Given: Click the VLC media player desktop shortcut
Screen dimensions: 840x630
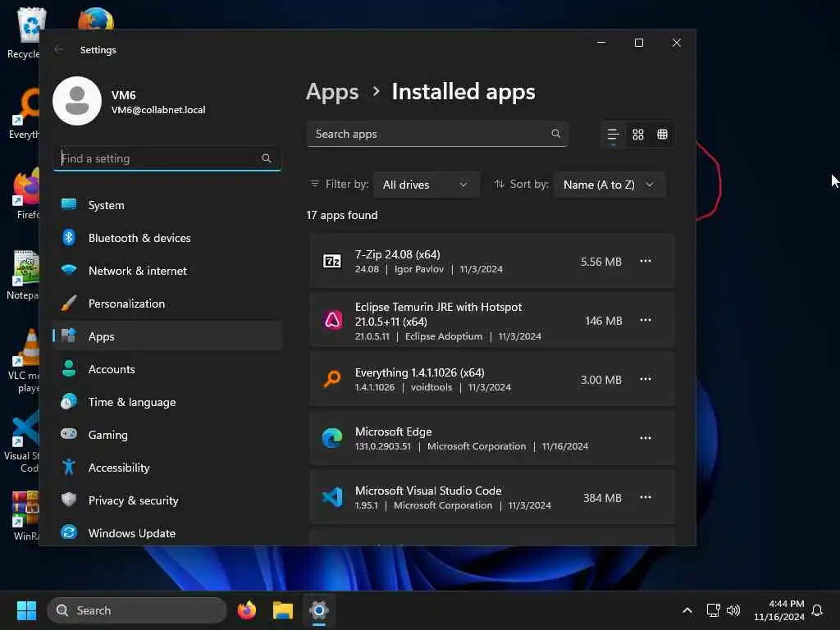Looking at the screenshot, I should (x=24, y=361).
